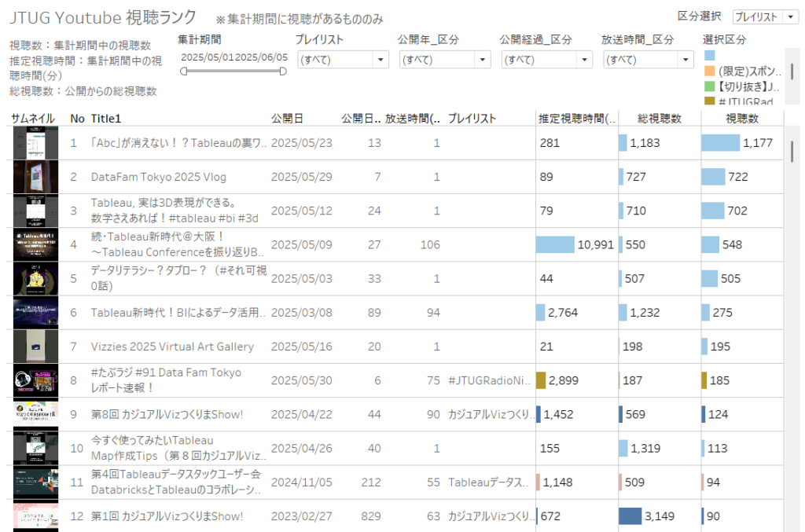Click the 2,899 gold watch time bar

(541, 380)
